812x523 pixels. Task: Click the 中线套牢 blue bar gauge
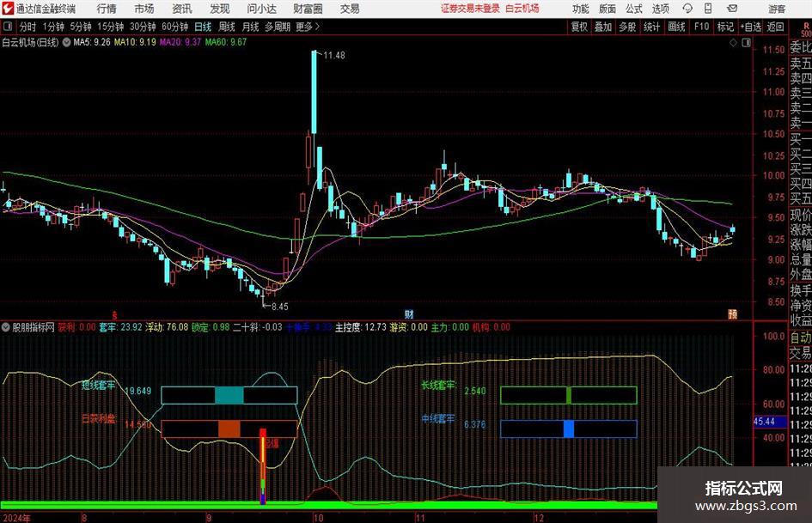pyautogui.click(x=569, y=429)
